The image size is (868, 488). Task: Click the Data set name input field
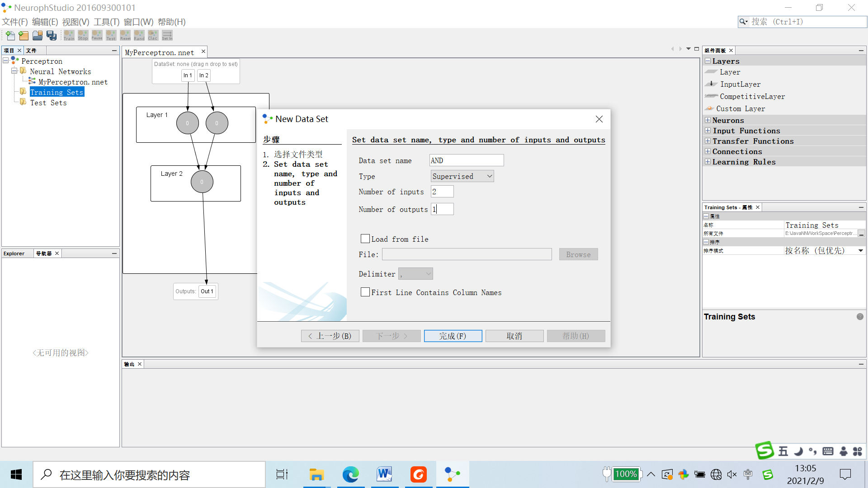pyautogui.click(x=466, y=160)
